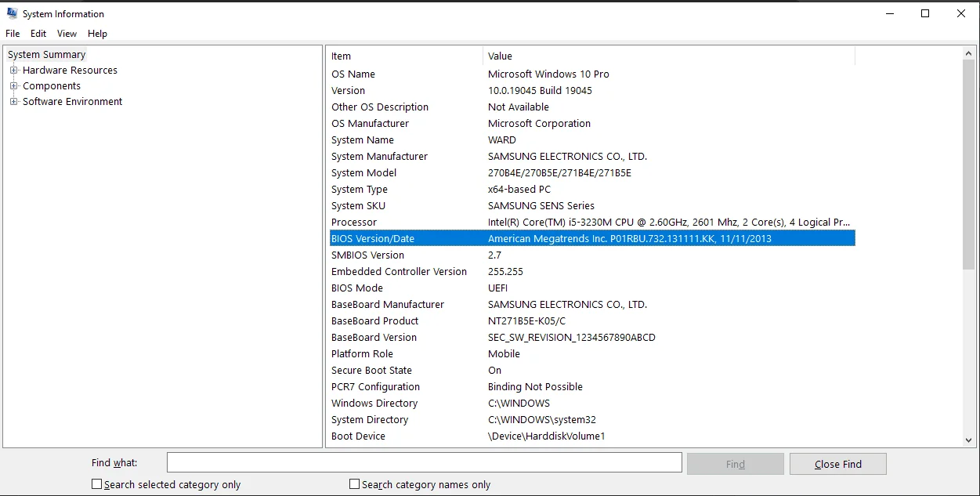This screenshot has height=496, width=980.
Task: Select the Windows Directory row
Action: click(592, 403)
